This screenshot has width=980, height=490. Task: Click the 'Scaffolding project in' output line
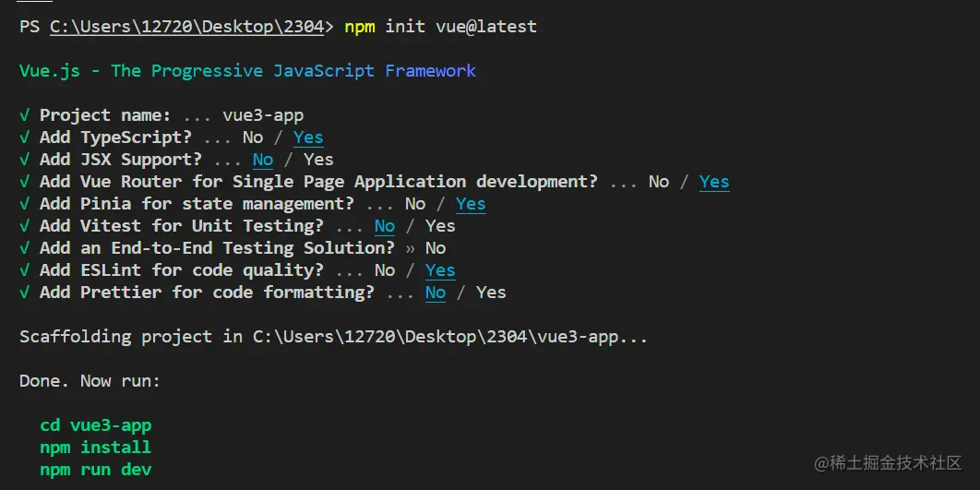pyautogui.click(x=333, y=338)
